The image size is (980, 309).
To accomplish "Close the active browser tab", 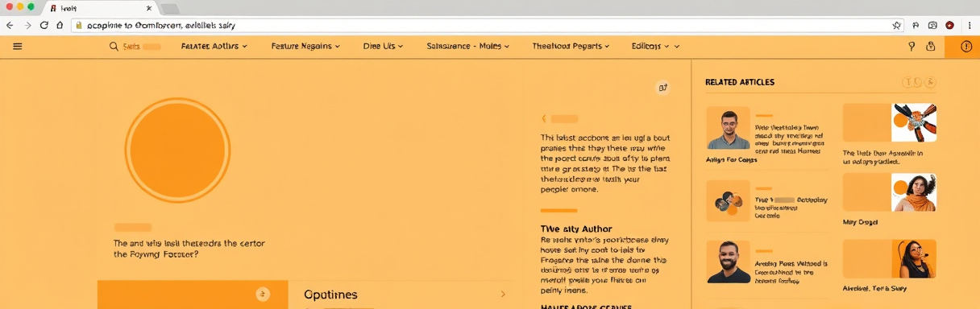I will [x=148, y=7].
